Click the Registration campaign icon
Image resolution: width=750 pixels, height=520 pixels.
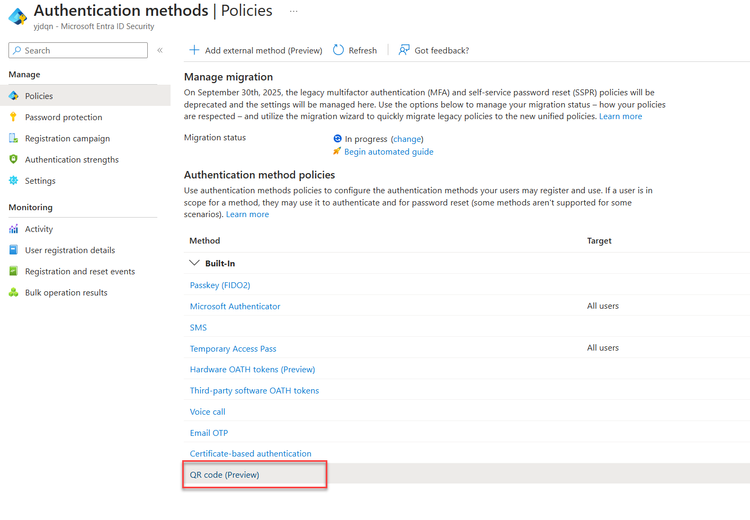[14, 139]
